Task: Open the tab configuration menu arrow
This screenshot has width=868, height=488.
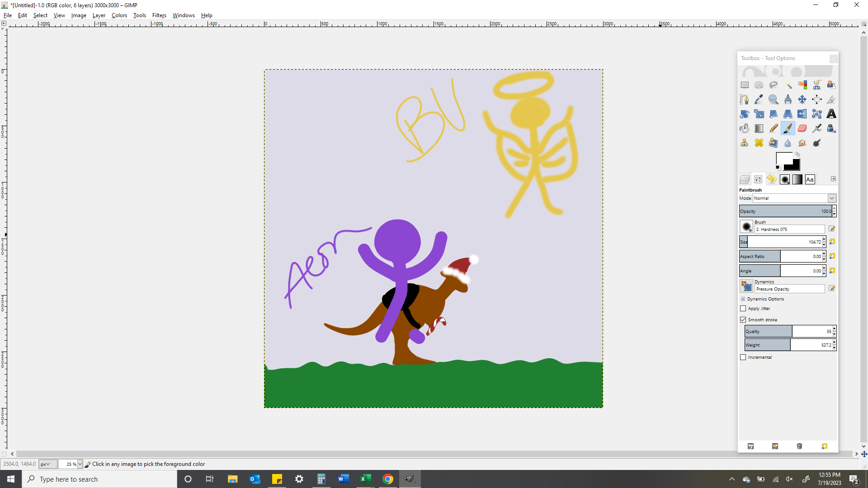Action: coord(833,179)
